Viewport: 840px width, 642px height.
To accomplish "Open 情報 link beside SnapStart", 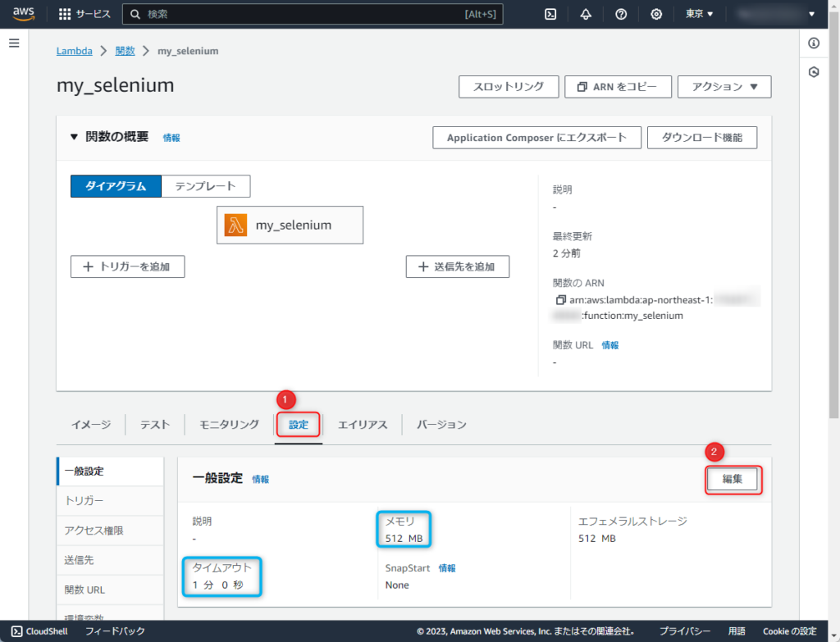I will (447, 568).
